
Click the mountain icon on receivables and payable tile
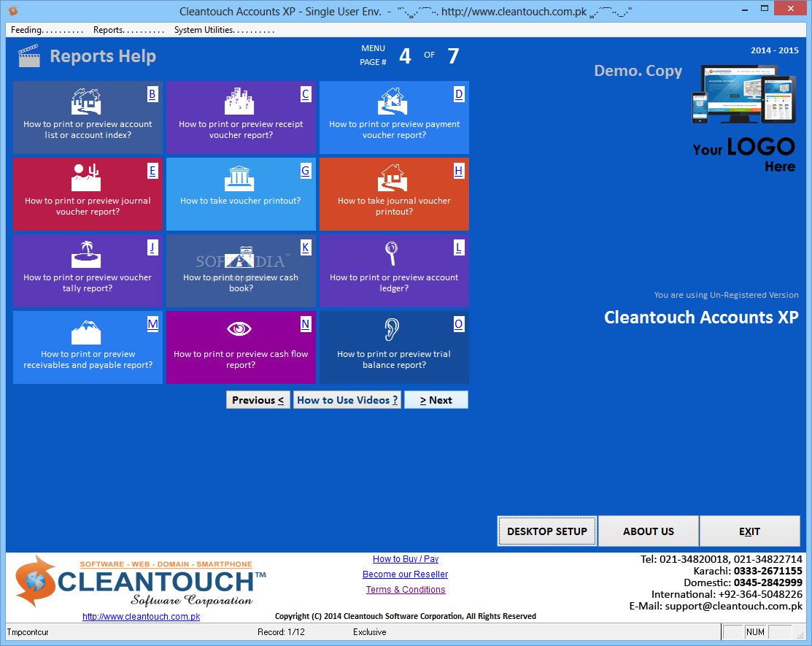click(86, 332)
